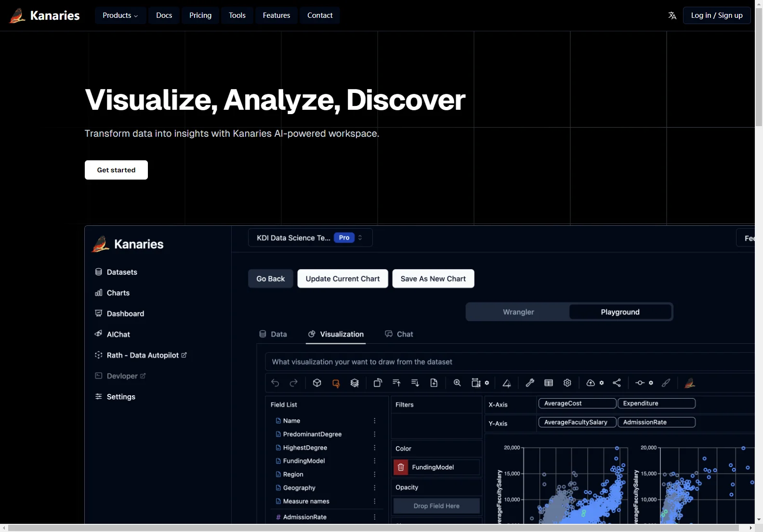Image resolution: width=763 pixels, height=532 pixels.
Task: Click the page's vertical scrollbar thumb
Action: coord(759,67)
